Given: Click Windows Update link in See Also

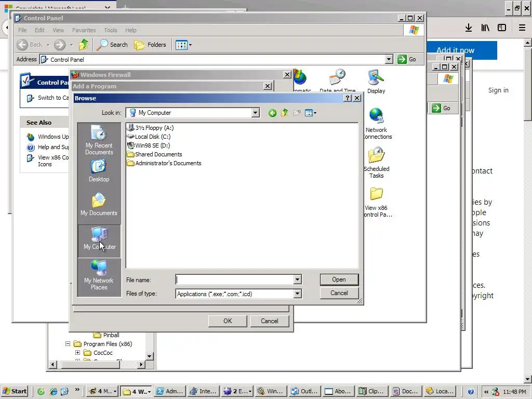Looking at the screenshot, I should (48, 137).
